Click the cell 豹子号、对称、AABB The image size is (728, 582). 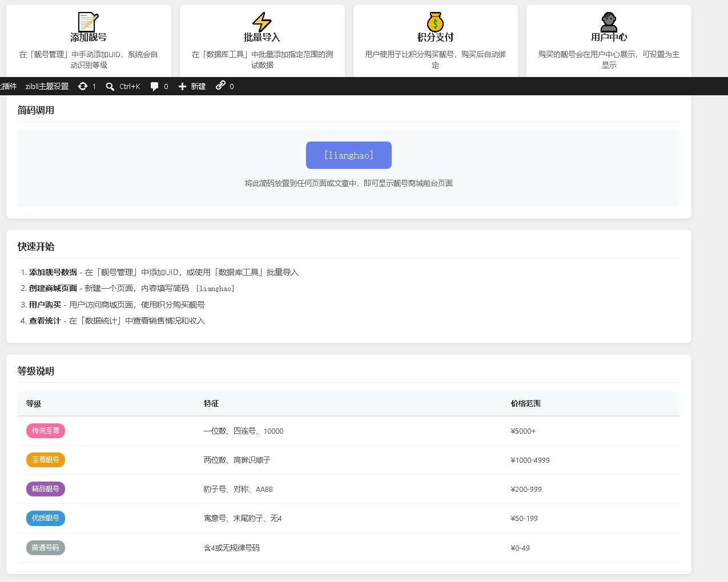(x=238, y=489)
